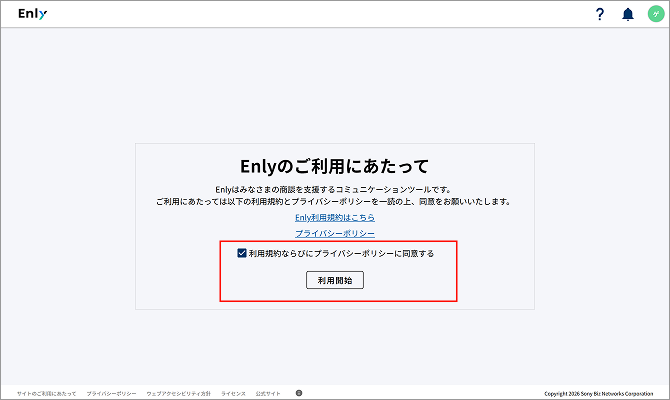Open footer ウェブアクセシビリティ方針 link
The height and width of the screenshot is (400, 670).
tap(179, 393)
